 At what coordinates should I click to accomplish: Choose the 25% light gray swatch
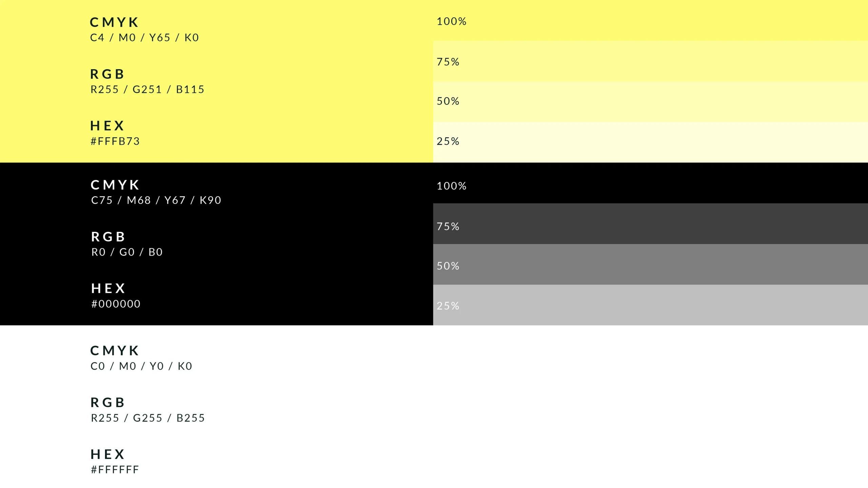pos(650,305)
